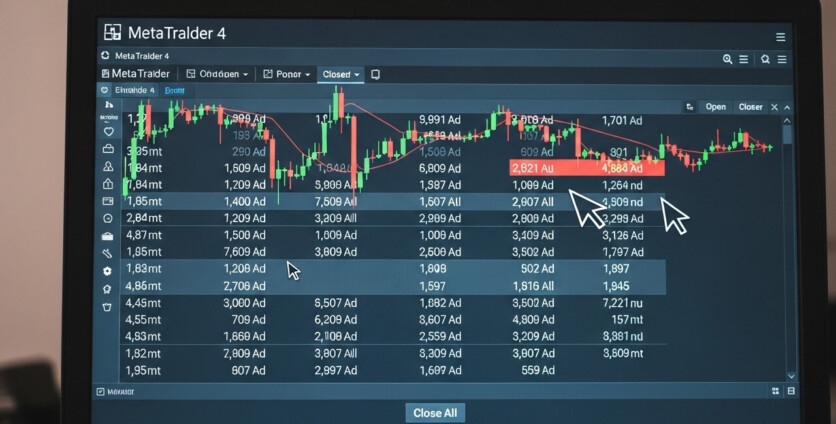This screenshot has height=424, width=836.
Task: Collapse the panel with the up chevron
Action: [787, 107]
